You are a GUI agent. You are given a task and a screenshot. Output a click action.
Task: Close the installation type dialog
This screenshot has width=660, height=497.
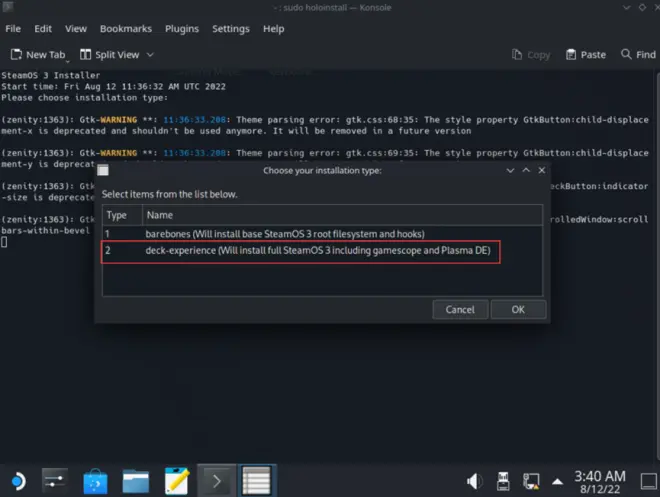[542, 170]
